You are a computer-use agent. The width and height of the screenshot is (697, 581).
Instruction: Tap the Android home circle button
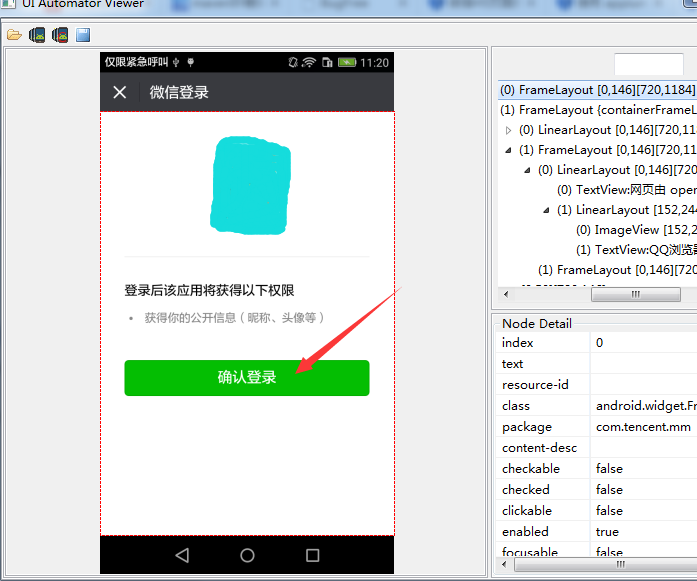point(247,555)
